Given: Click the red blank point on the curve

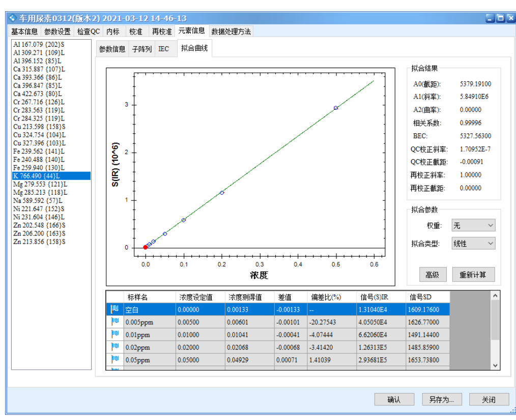Looking at the screenshot, I should click(x=145, y=247).
